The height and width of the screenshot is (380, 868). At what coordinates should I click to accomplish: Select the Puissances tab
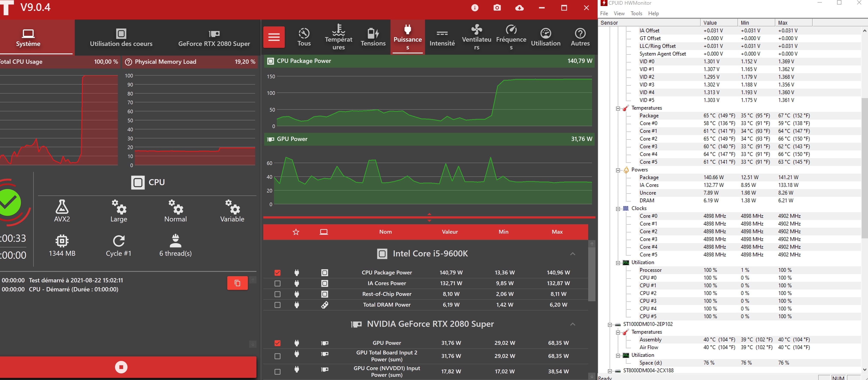click(x=407, y=37)
